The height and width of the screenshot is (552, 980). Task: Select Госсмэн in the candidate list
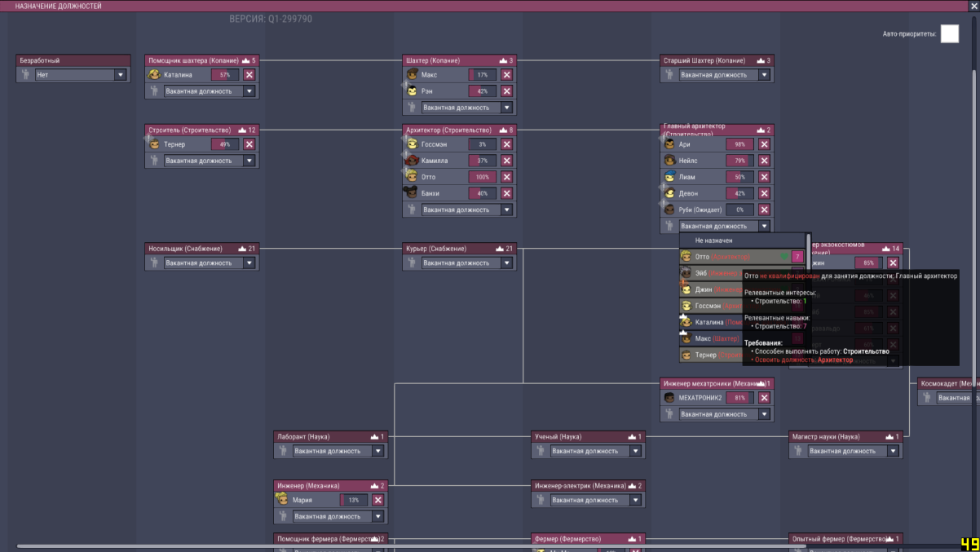(711, 306)
